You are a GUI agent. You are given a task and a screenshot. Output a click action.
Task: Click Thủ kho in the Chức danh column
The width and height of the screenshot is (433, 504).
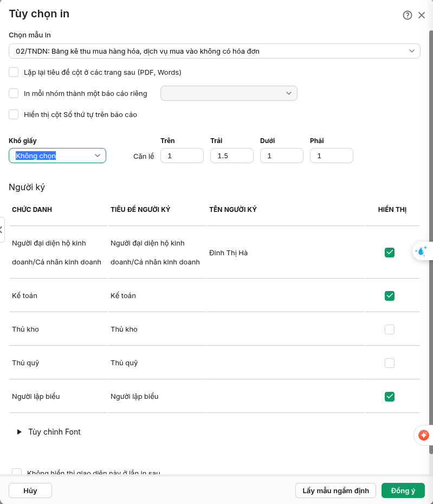(x=25, y=329)
